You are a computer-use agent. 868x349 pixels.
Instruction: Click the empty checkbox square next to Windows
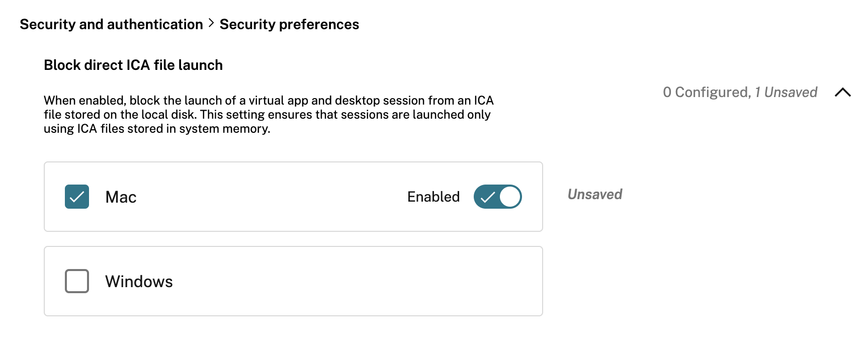[x=76, y=282]
